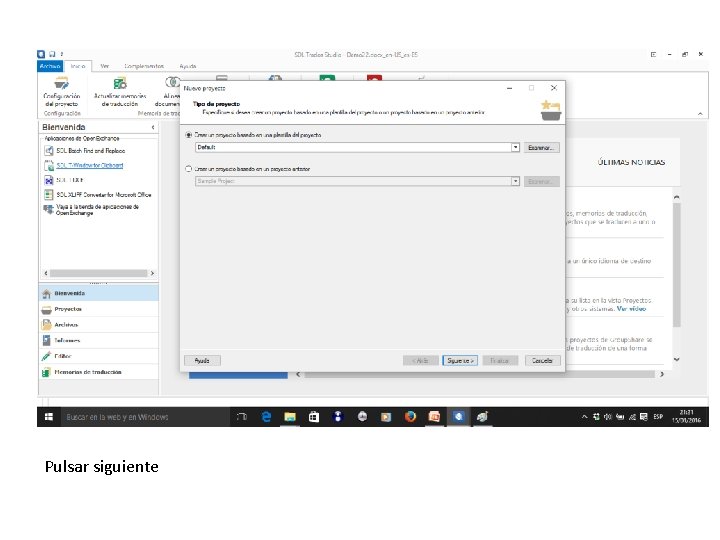Open the SDL T-Window for Clipboard link

coord(90,165)
